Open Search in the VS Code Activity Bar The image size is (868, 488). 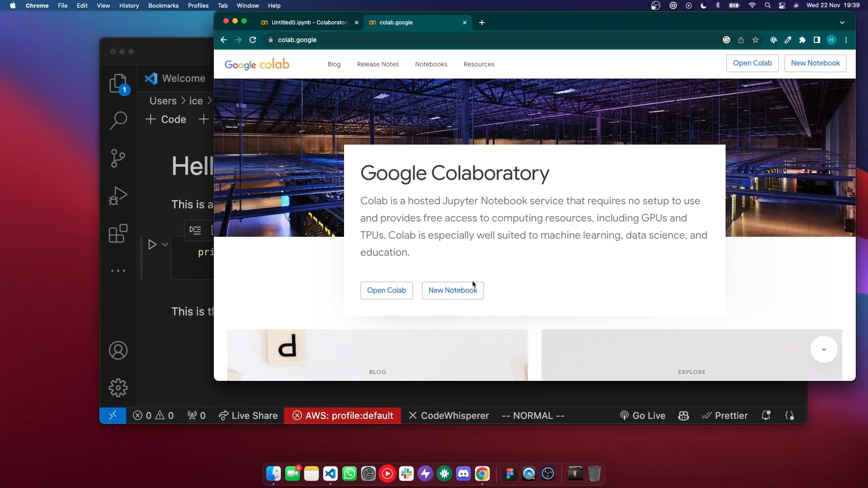[118, 121]
